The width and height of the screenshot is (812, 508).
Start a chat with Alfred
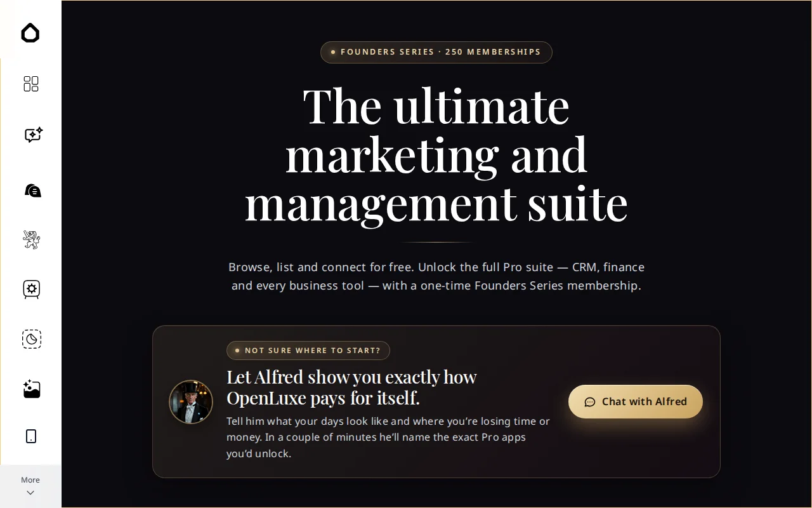(x=636, y=401)
